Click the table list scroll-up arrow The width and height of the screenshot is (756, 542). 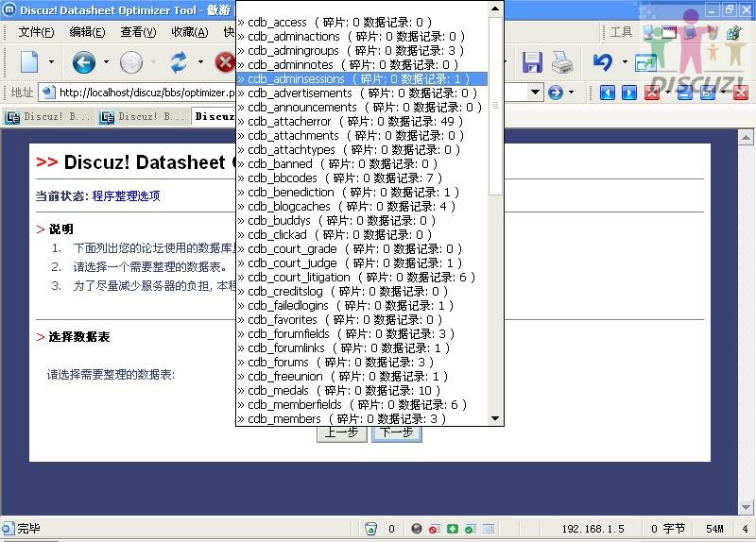click(495, 8)
